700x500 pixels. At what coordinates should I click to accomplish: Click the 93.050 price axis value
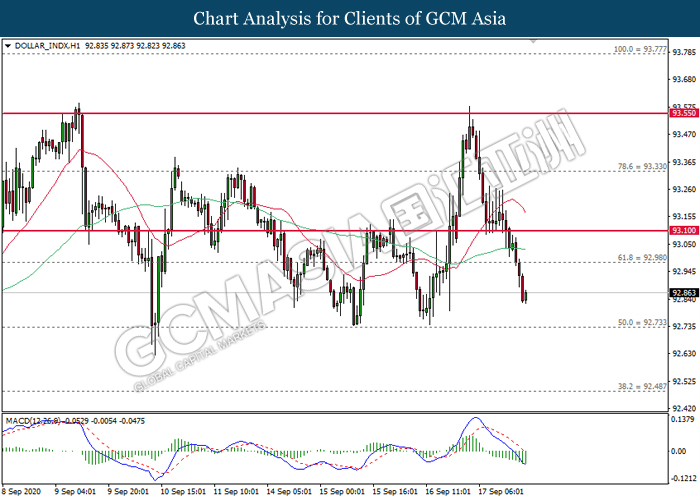pos(684,244)
